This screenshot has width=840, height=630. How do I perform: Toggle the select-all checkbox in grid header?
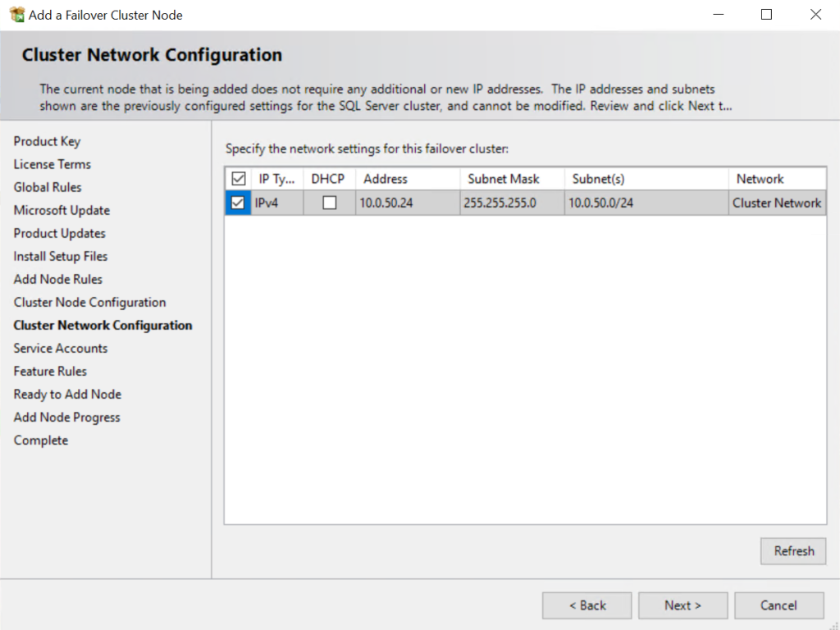point(237,178)
